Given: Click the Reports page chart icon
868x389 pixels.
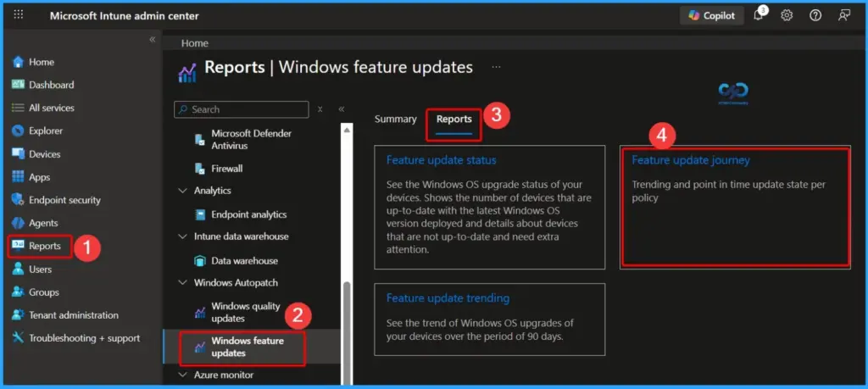Looking at the screenshot, I should (x=187, y=73).
